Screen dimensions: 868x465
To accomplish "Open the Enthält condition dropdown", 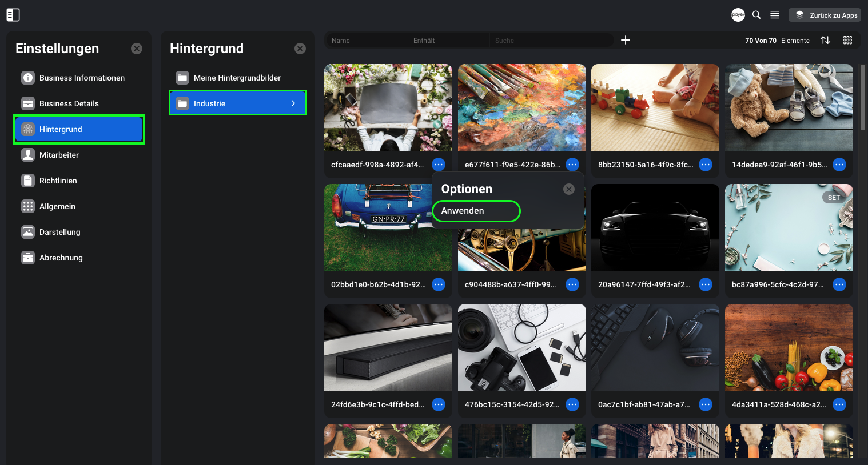I will point(448,41).
